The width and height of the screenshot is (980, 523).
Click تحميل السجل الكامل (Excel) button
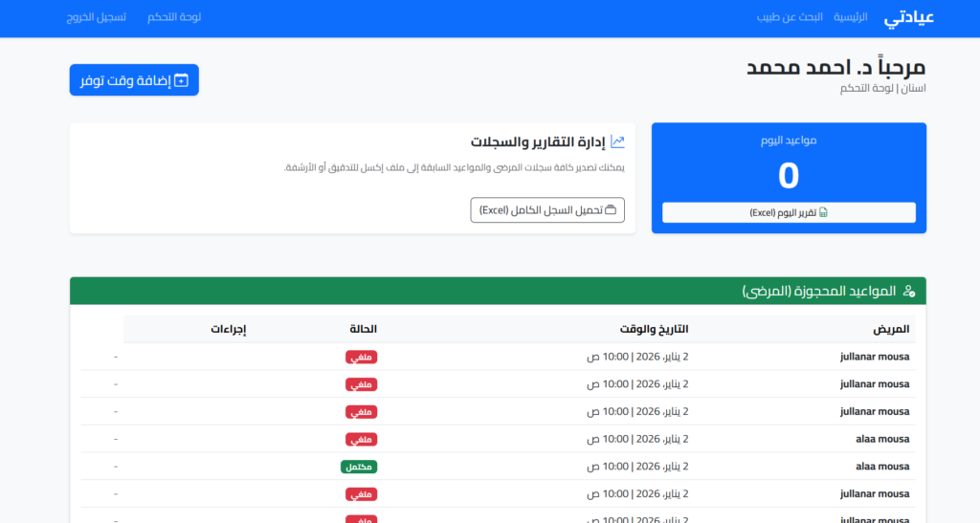[x=547, y=209]
